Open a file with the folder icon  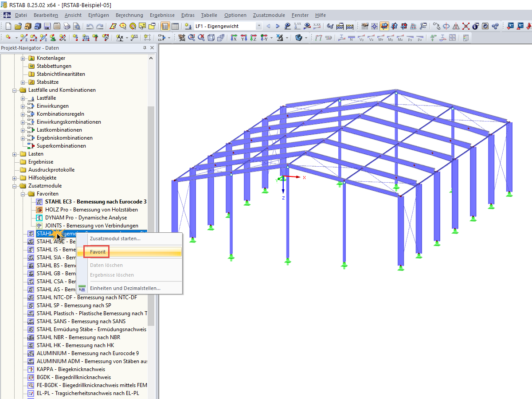pos(18,26)
